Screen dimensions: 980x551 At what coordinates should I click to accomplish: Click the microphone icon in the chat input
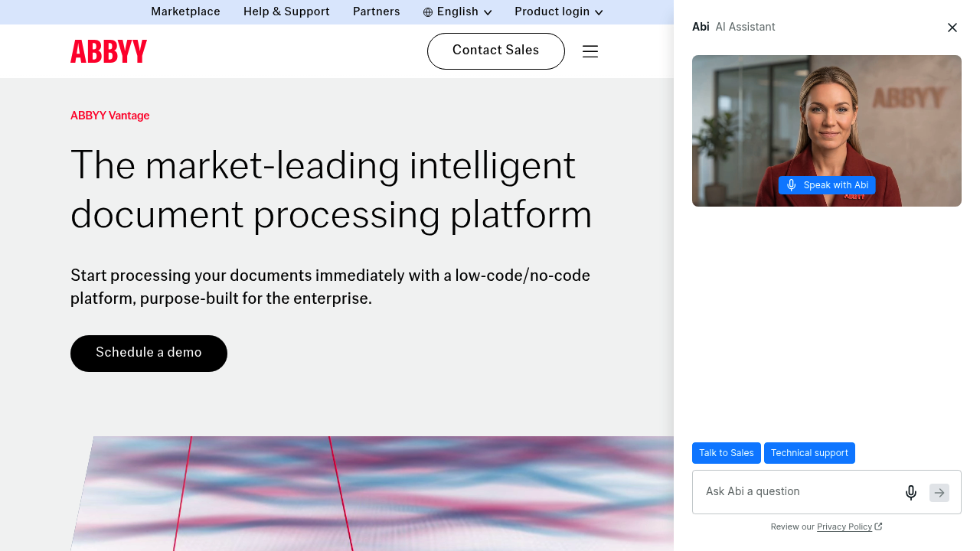[911, 493]
